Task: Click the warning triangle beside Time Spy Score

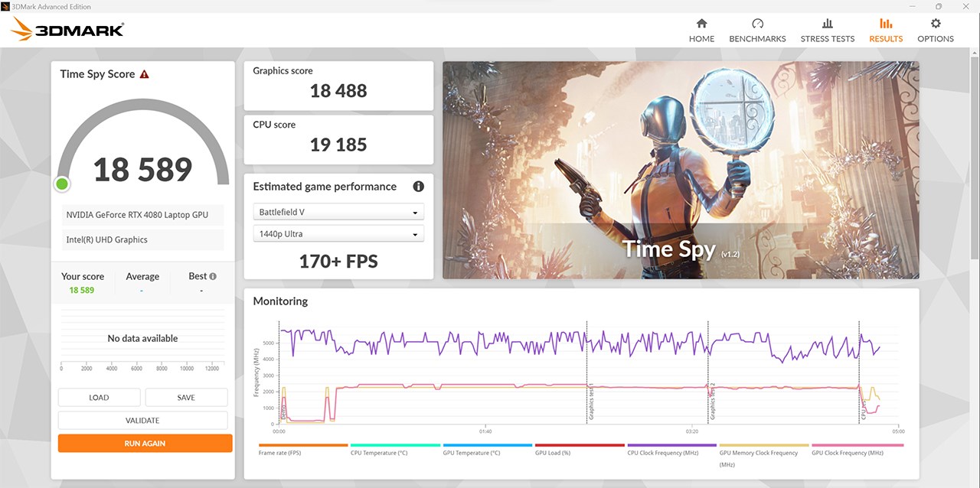Action: click(143, 73)
